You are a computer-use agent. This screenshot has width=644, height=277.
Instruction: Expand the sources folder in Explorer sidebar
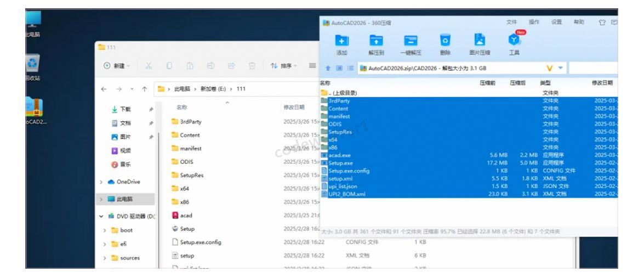(x=105, y=258)
